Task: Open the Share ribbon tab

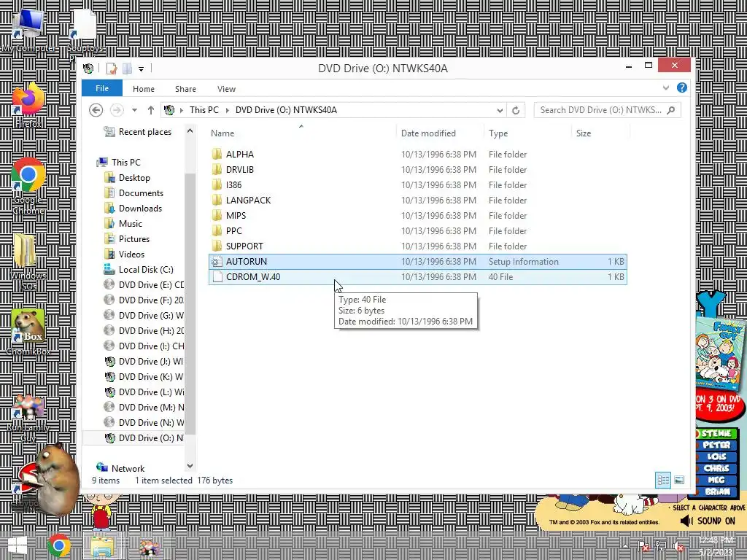Action: (x=185, y=89)
